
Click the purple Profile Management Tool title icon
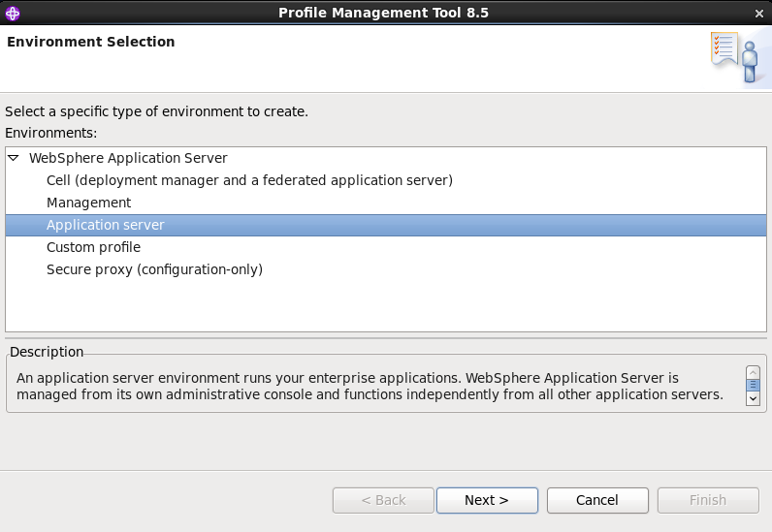click(x=13, y=14)
